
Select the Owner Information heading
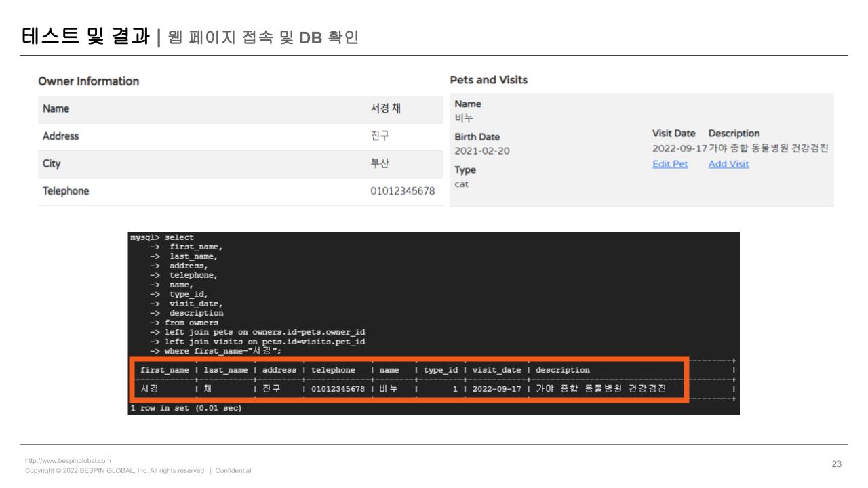click(89, 81)
